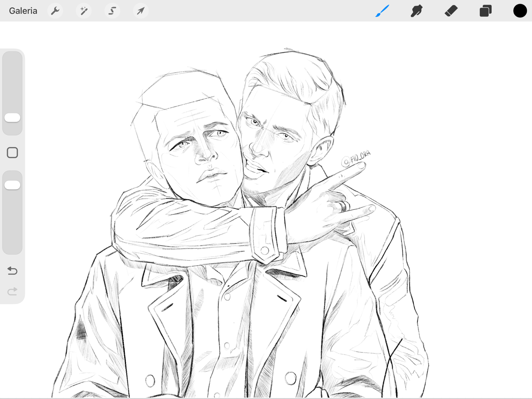
Task: Click the brush size slider handle
Action: coord(12,118)
